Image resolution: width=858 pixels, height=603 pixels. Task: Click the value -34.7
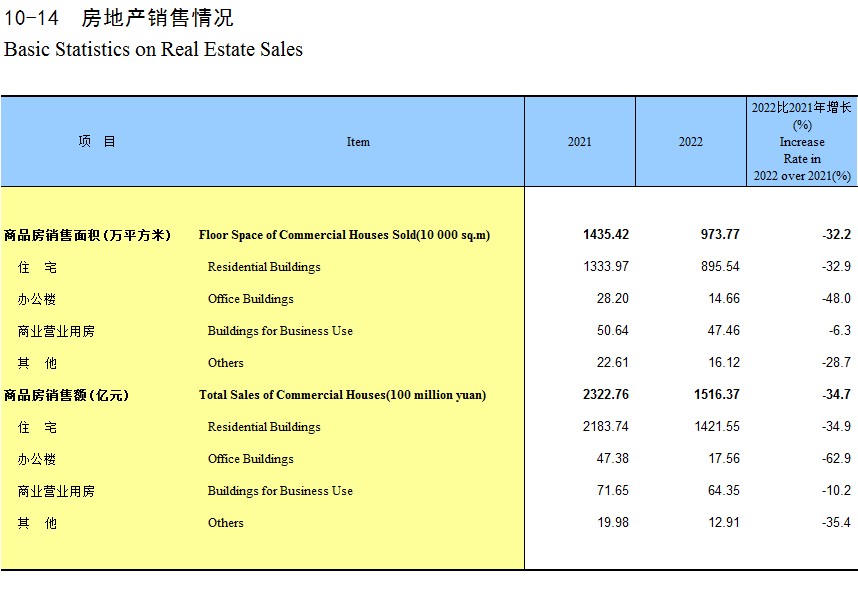(836, 395)
